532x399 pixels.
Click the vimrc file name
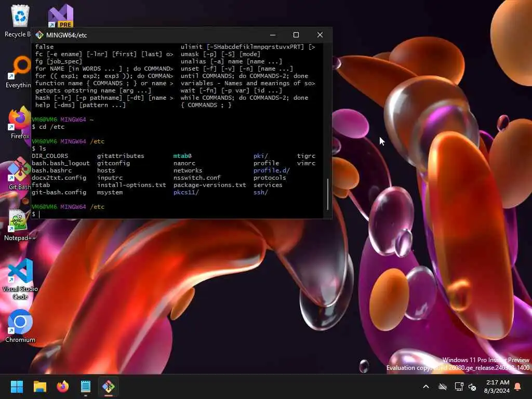[306, 163]
